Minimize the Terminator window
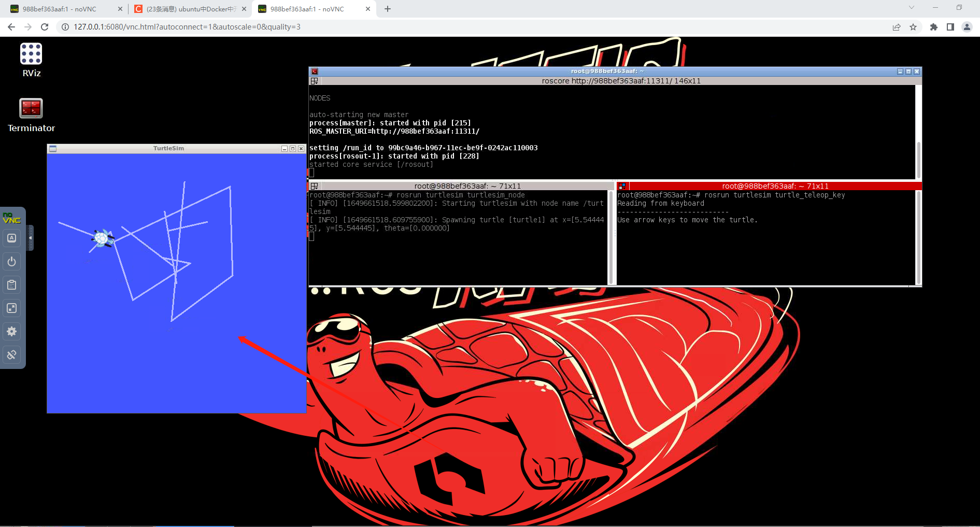This screenshot has height=527, width=980. (900, 72)
